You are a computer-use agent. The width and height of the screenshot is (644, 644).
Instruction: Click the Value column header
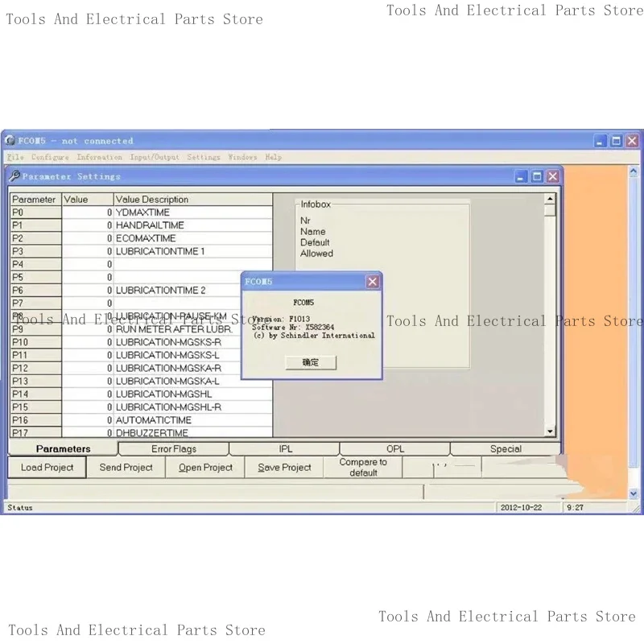point(88,200)
